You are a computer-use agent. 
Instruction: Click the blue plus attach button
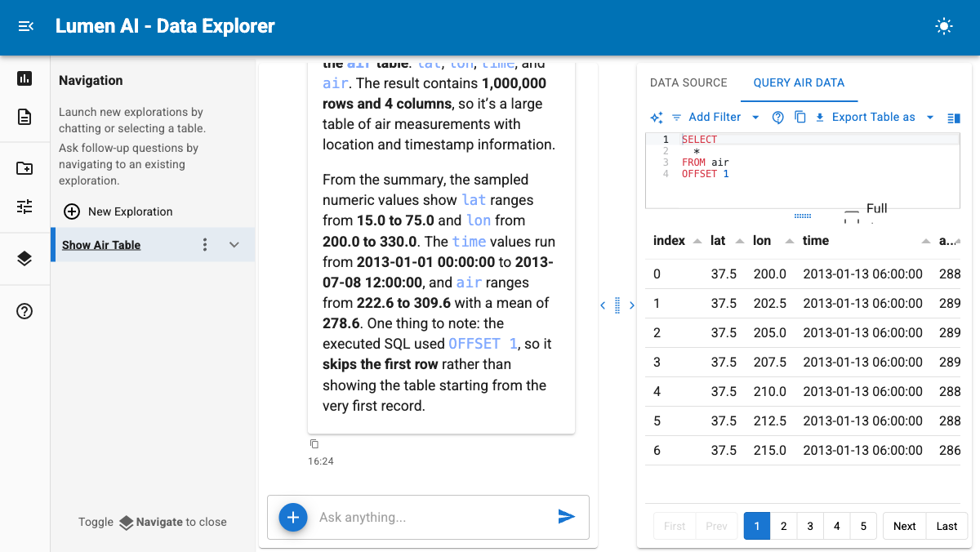tap(293, 517)
